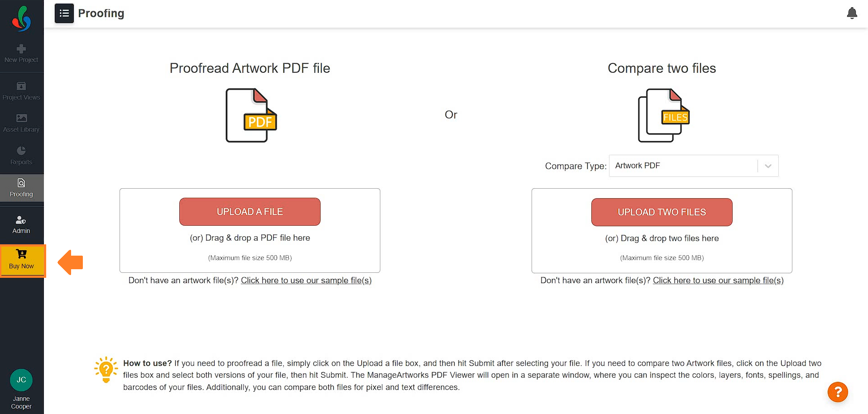Open the orange help question button
Screen dimensions: 868x414
pyautogui.click(x=838, y=392)
